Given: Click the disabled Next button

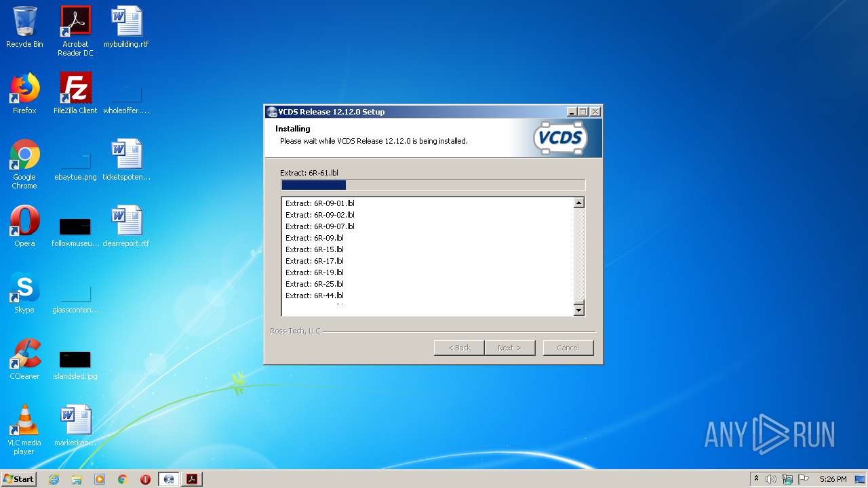Looking at the screenshot, I should 510,348.
